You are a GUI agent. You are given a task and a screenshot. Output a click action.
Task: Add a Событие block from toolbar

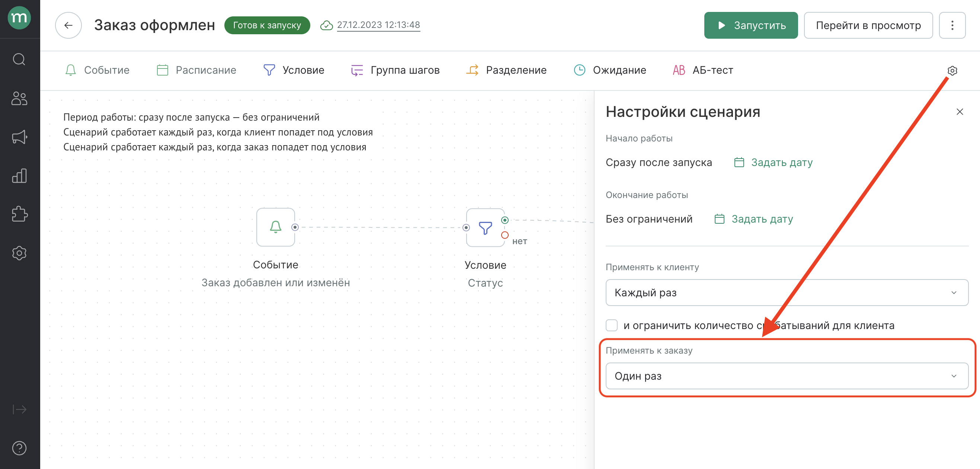[x=97, y=70]
